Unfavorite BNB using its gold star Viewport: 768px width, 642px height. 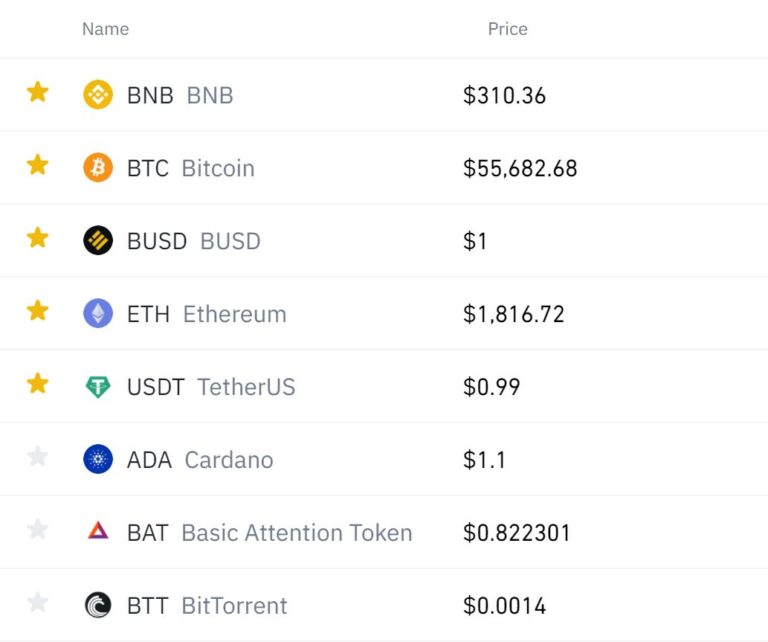tap(38, 92)
